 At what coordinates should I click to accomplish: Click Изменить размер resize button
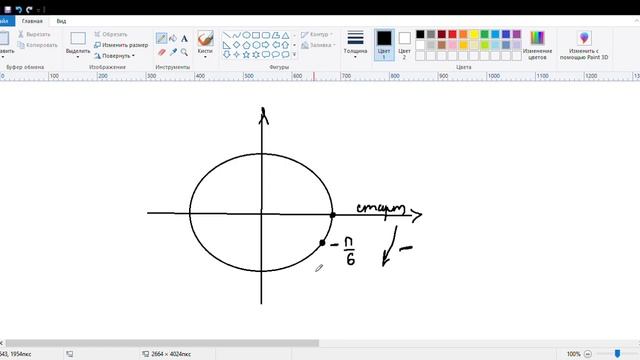[121, 45]
